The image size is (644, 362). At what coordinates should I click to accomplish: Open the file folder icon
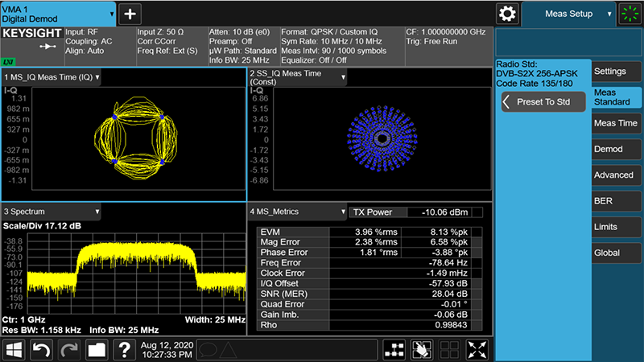(97, 349)
